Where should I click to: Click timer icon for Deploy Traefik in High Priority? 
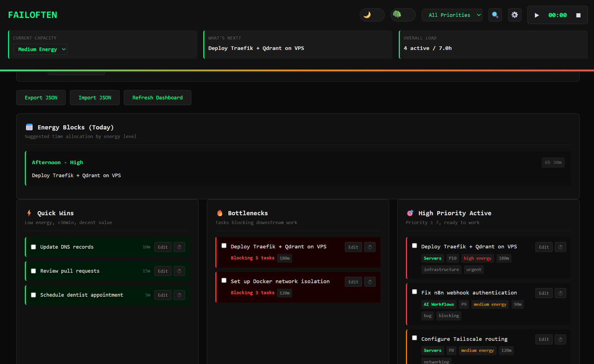[x=560, y=247]
